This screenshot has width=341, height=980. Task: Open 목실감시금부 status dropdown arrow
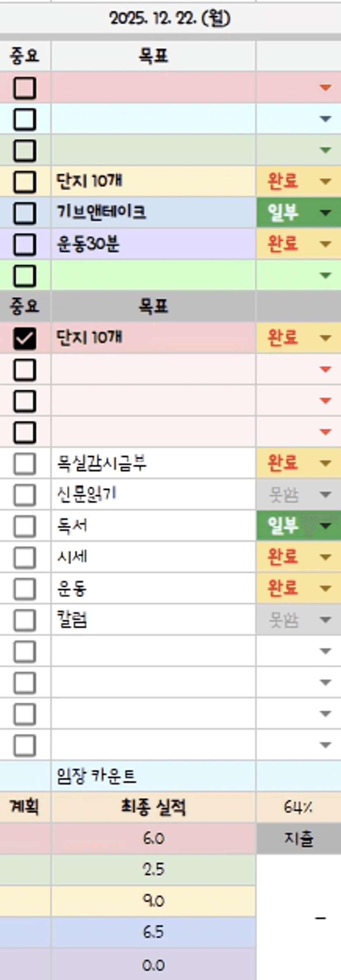click(x=325, y=463)
